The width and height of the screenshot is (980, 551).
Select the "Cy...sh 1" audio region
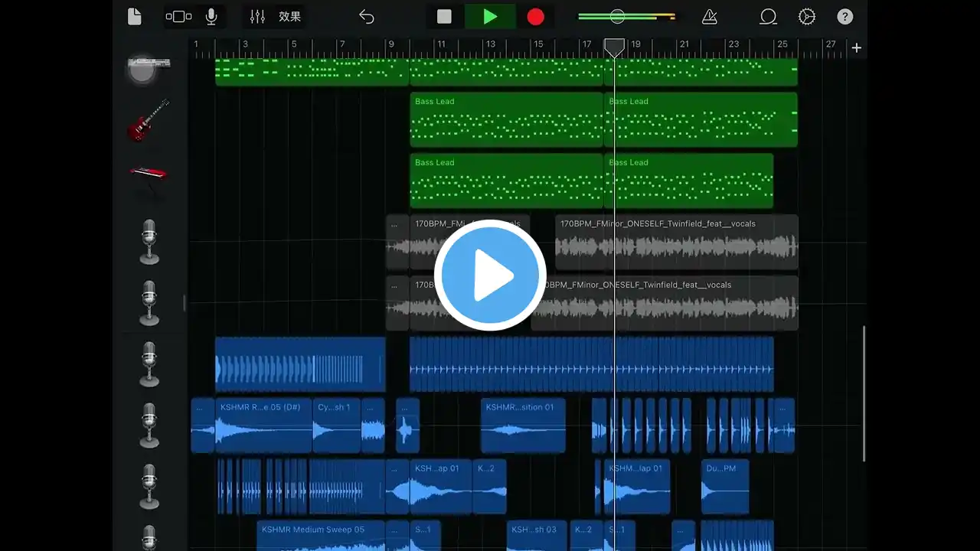[x=337, y=425]
